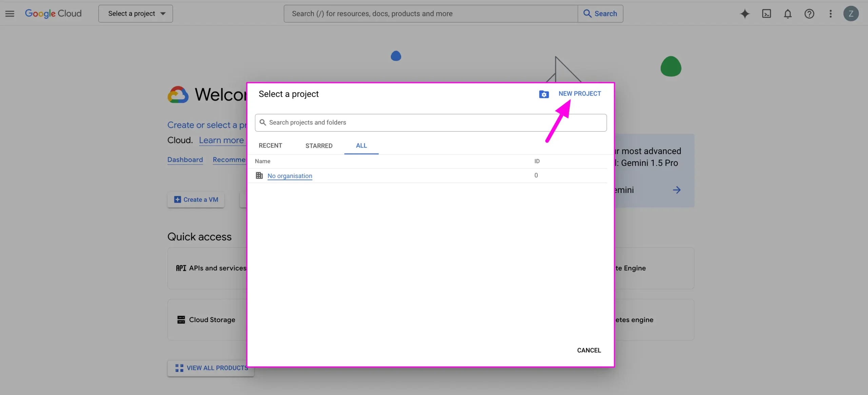The image size is (868, 395).
Task: Select the ALL tab
Action: [x=361, y=145]
